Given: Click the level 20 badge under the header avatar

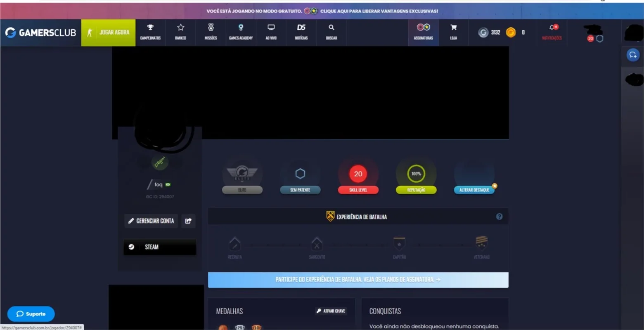Looking at the screenshot, I should (x=590, y=38).
